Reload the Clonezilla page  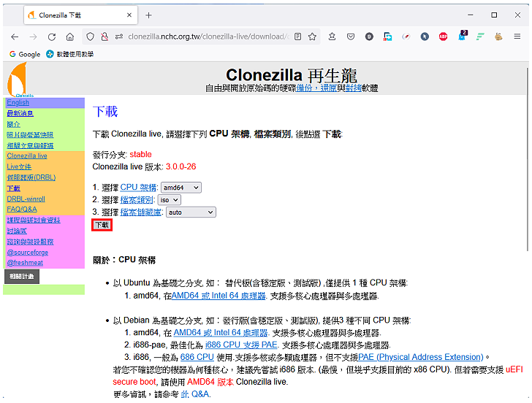tap(52, 37)
